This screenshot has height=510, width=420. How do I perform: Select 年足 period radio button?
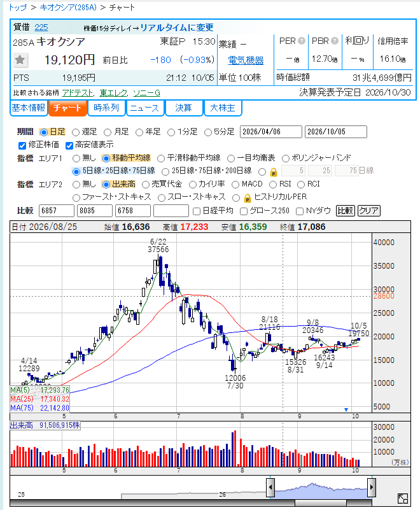pos(139,132)
